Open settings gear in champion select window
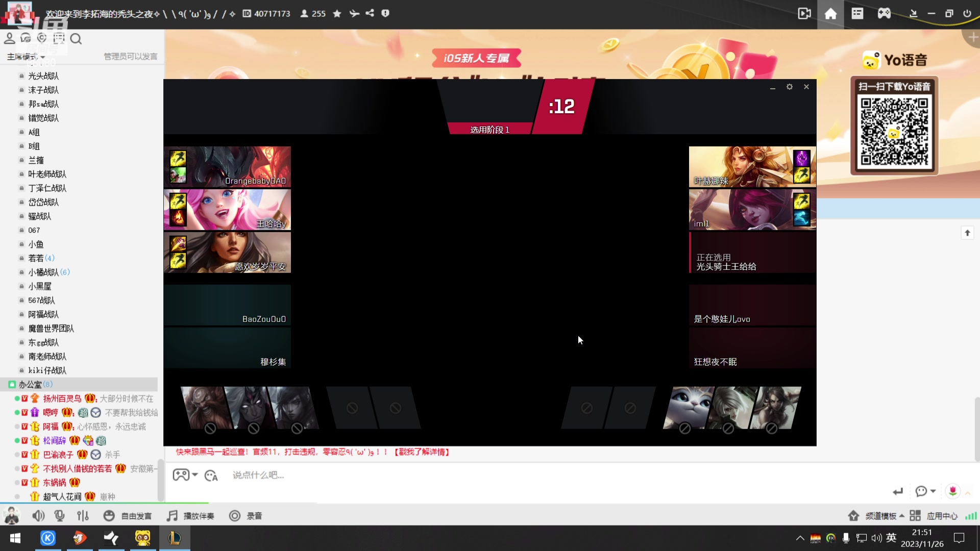The image size is (980, 551). pyautogui.click(x=790, y=87)
